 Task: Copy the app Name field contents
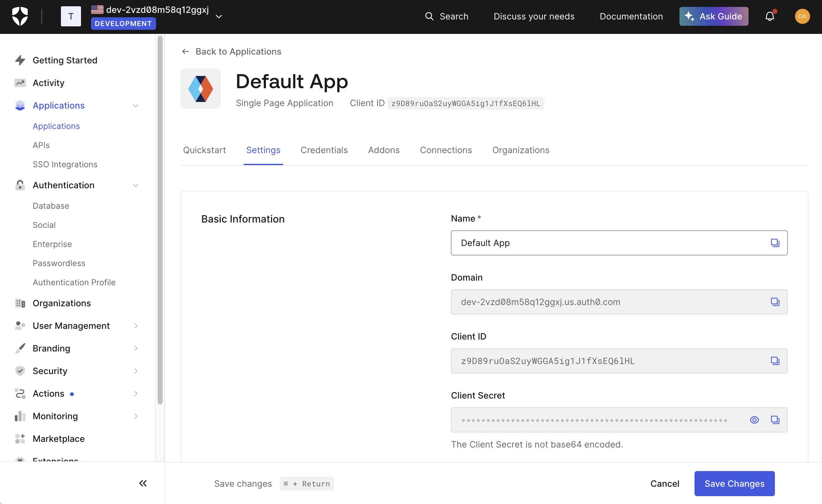coord(775,243)
